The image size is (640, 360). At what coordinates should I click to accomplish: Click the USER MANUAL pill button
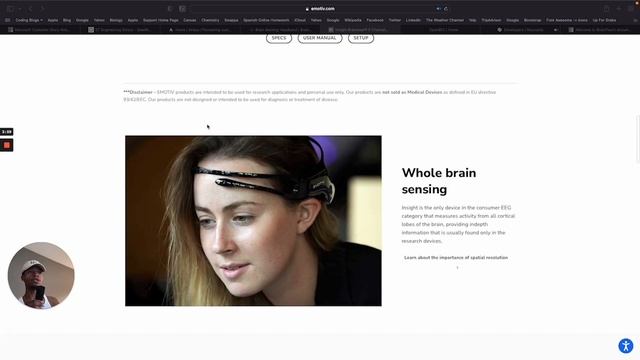pos(320,38)
